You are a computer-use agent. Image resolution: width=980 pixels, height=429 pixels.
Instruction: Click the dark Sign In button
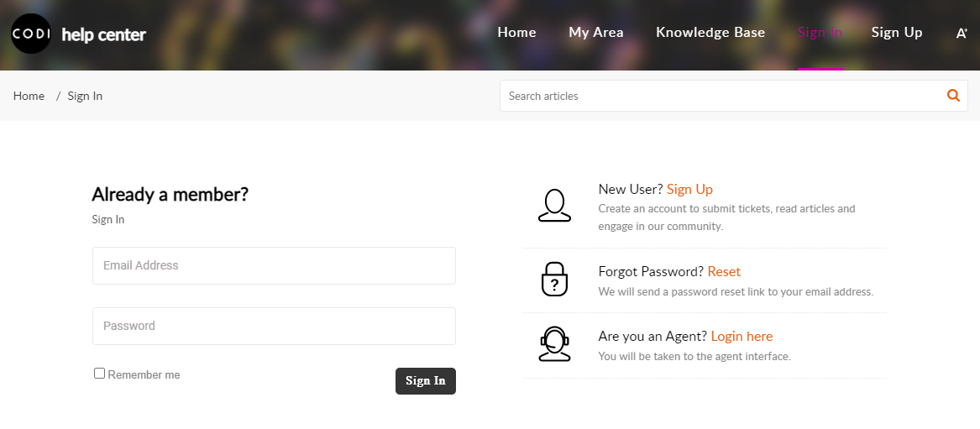426,381
